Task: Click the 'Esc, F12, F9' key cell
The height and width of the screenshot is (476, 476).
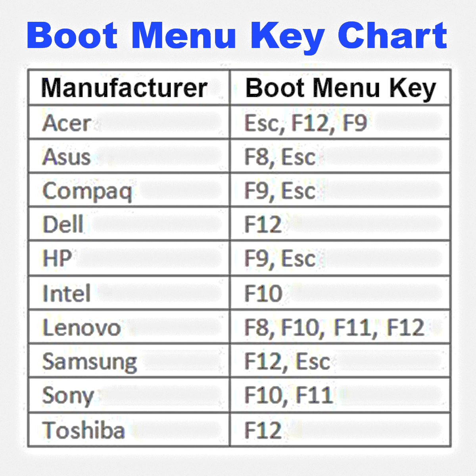Action: coord(340,122)
